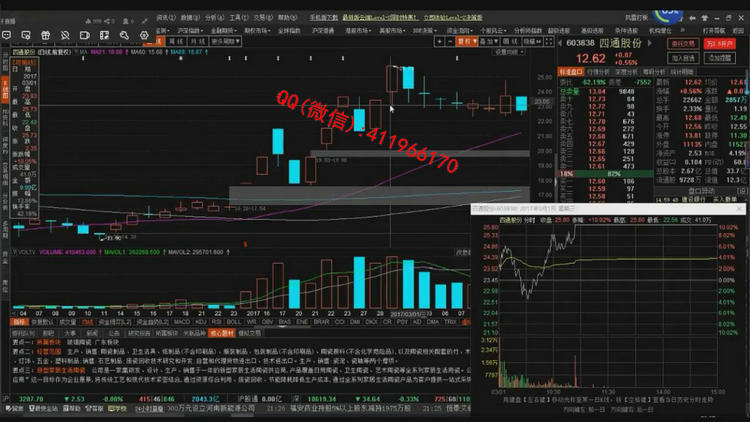This screenshot has width=750, height=422.
Task: Open the 设置均线 dropdown above chart
Action: coord(509,52)
